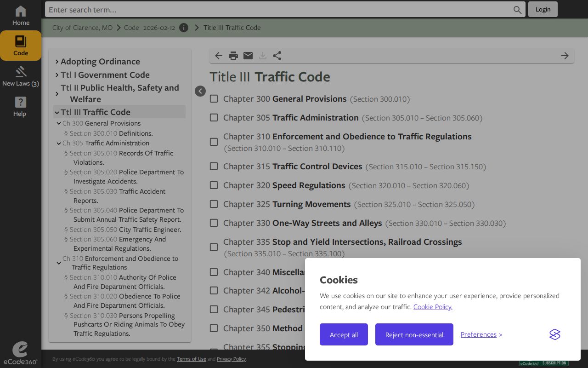
Task: Check the Chapter 320 Speed Regulations box
Action: pos(214,185)
